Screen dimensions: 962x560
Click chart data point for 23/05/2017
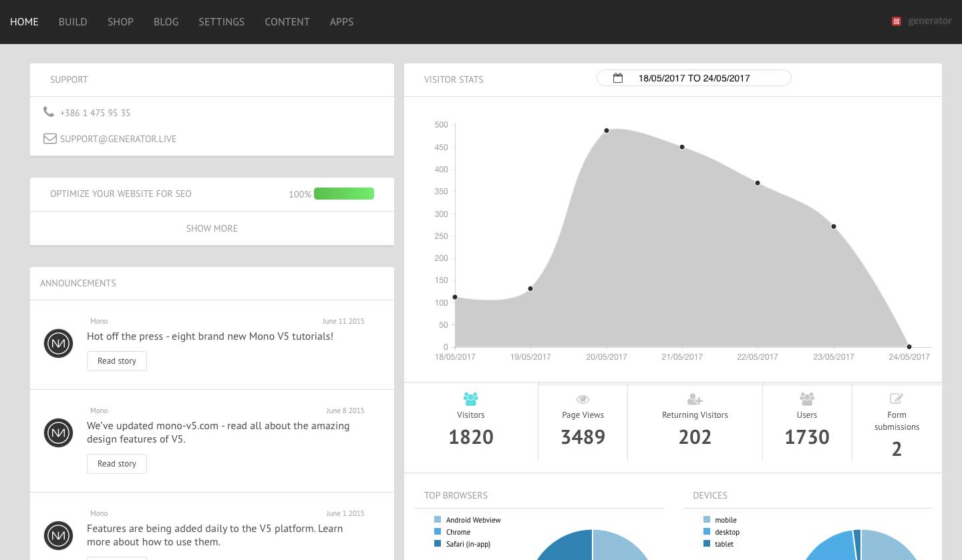(834, 226)
